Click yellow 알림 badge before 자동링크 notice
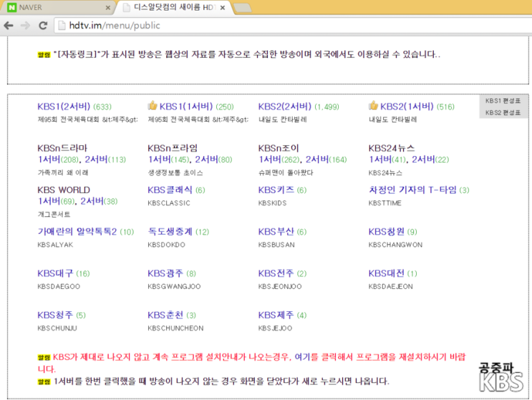The width and height of the screenshot is (532, 400). (44, 54)
